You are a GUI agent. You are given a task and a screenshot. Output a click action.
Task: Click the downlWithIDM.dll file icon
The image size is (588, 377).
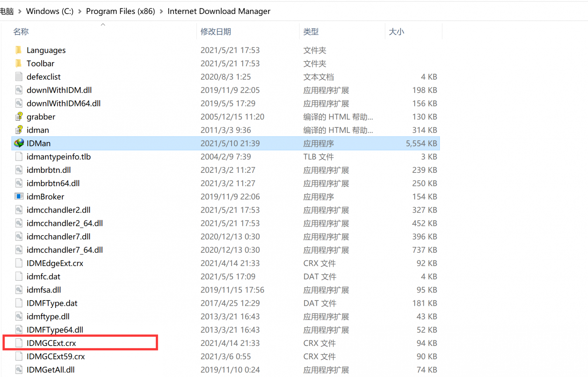[x=19, y=90]
